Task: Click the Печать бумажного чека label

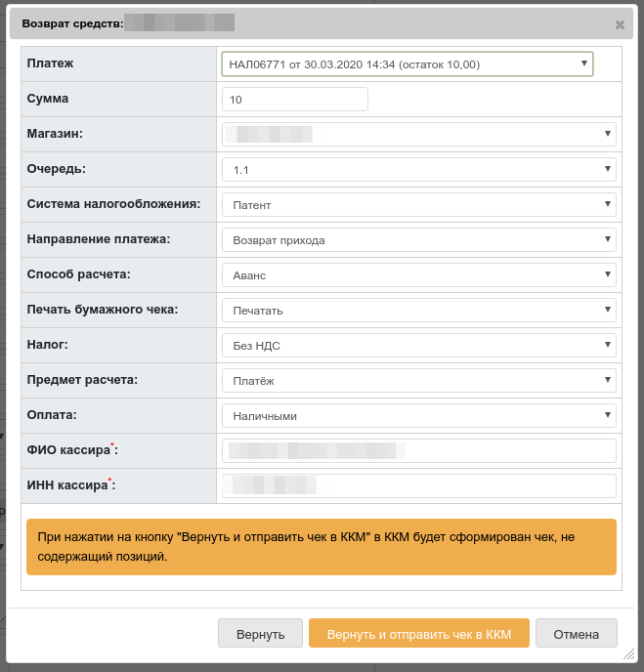Action: (103, 310)
